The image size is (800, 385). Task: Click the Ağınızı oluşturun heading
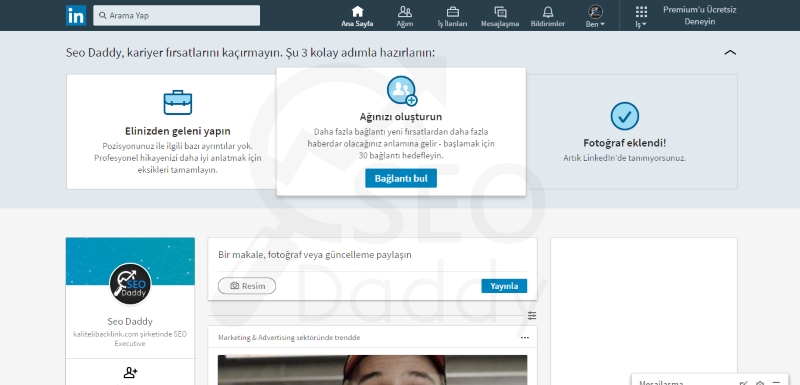[x=401, y=117]
